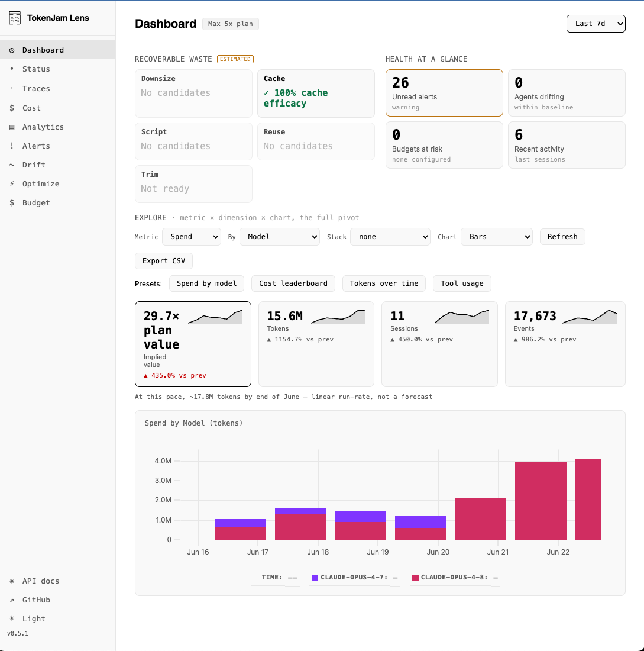Open the By dropdown showing Model
The height and width of the screenshot is (651, 644).
280,237
